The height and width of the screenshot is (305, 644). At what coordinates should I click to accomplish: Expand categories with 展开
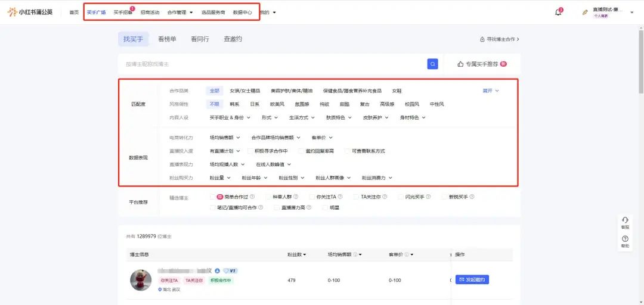click(x=491, y=91)
